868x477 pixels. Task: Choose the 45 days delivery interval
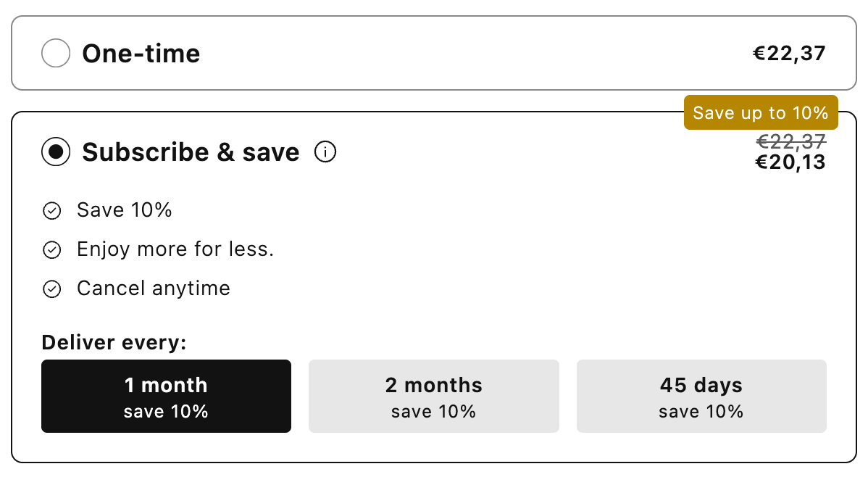[x=701, y=396]
